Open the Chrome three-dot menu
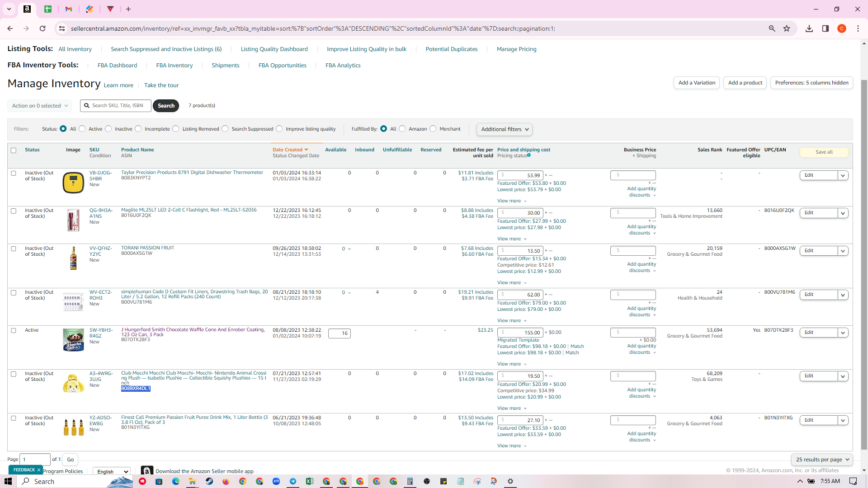This screenshot has width=868, height=488. click(x=858, y=28)
